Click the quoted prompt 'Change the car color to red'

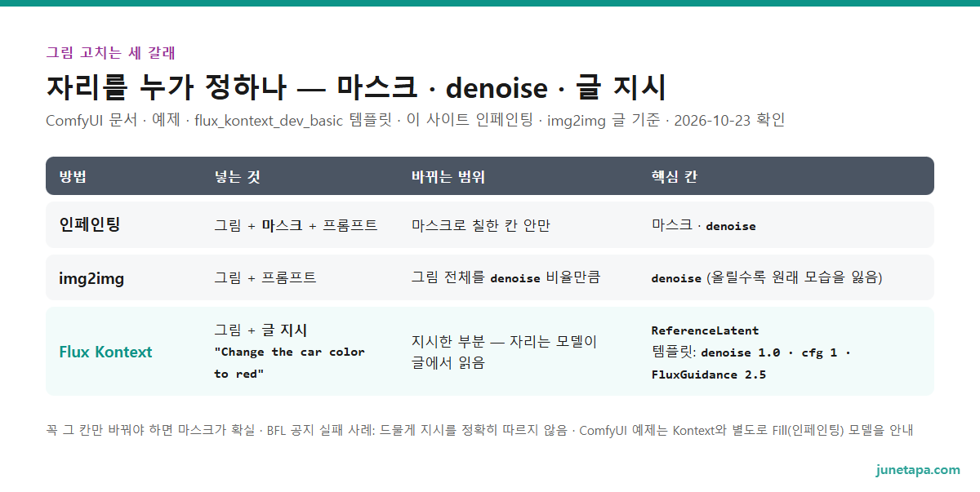(x=289, y=363)
